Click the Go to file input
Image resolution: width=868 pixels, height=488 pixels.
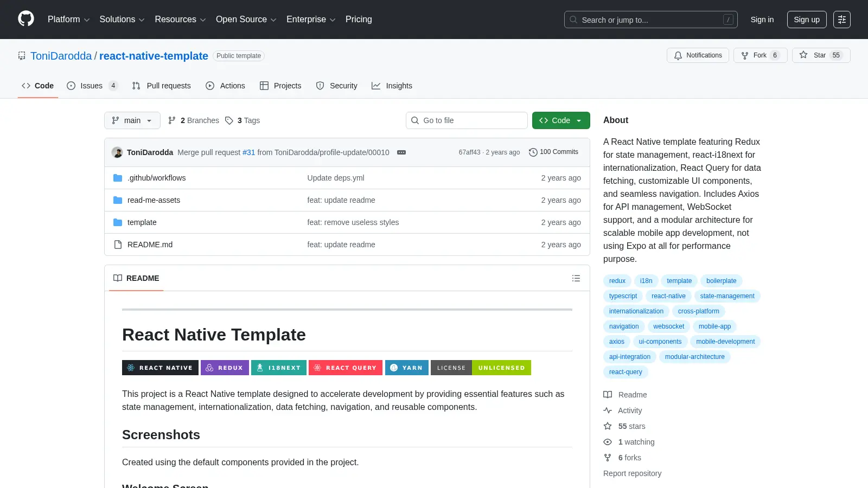pyautogui.click(x=467, y=120)
